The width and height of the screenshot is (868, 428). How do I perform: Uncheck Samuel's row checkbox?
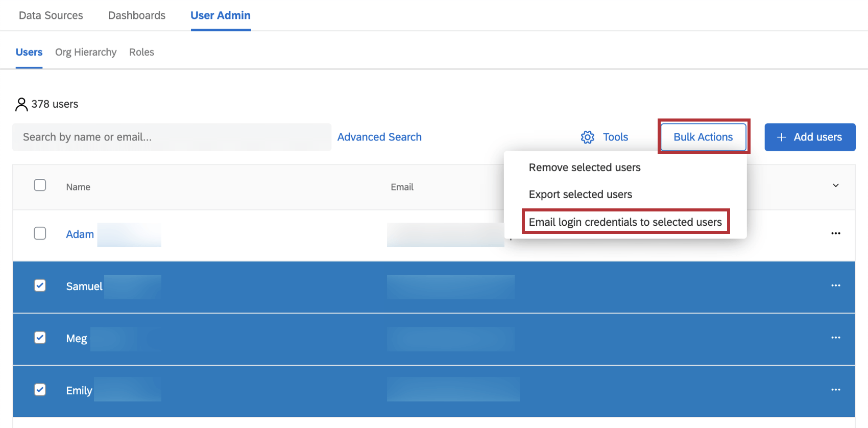(x=40, y=286)
